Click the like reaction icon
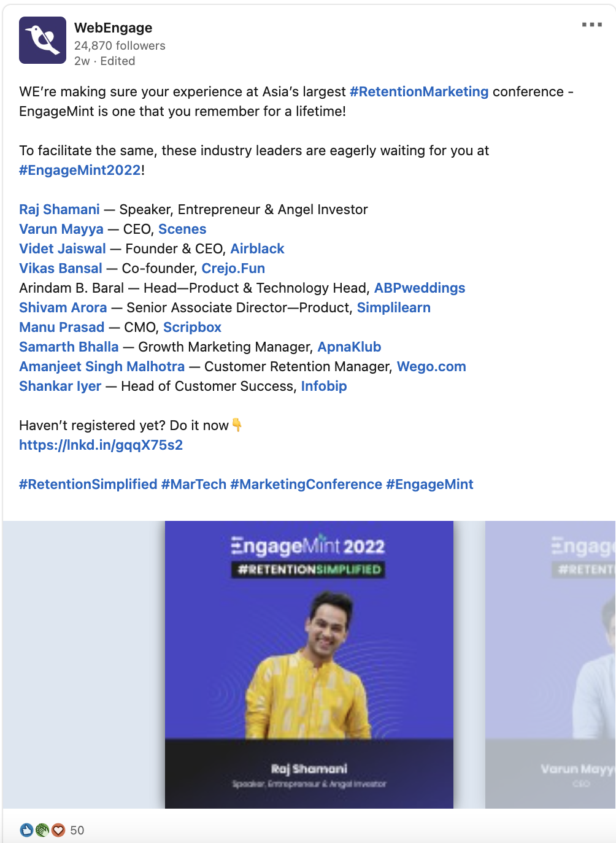616x843 pixels. point(26,830)
